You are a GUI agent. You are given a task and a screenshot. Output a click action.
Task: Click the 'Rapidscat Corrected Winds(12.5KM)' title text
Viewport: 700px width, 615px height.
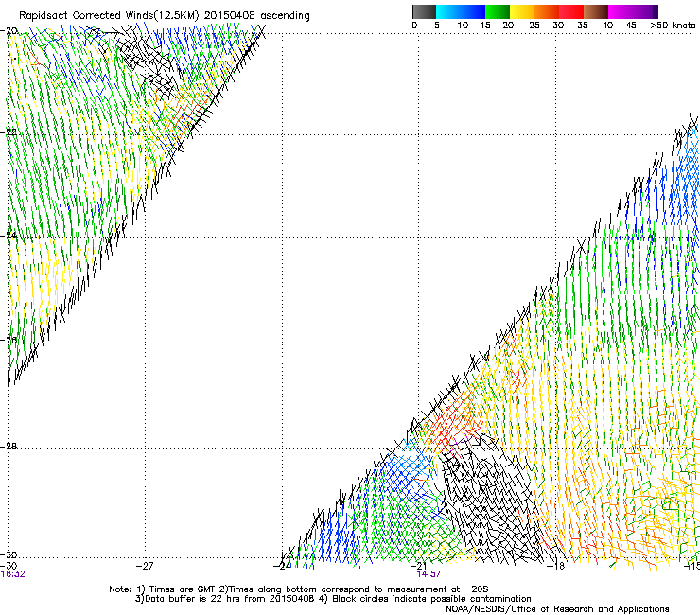[109, 16]
